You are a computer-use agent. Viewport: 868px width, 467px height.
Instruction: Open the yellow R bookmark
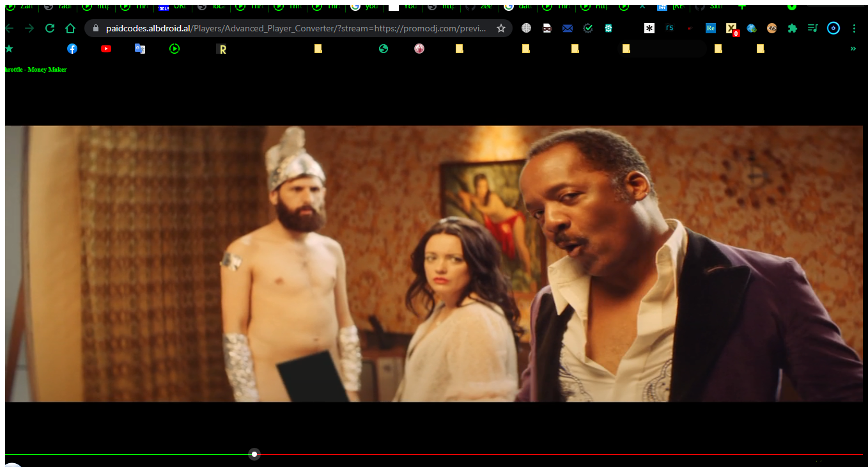click(x=222, y=49)
